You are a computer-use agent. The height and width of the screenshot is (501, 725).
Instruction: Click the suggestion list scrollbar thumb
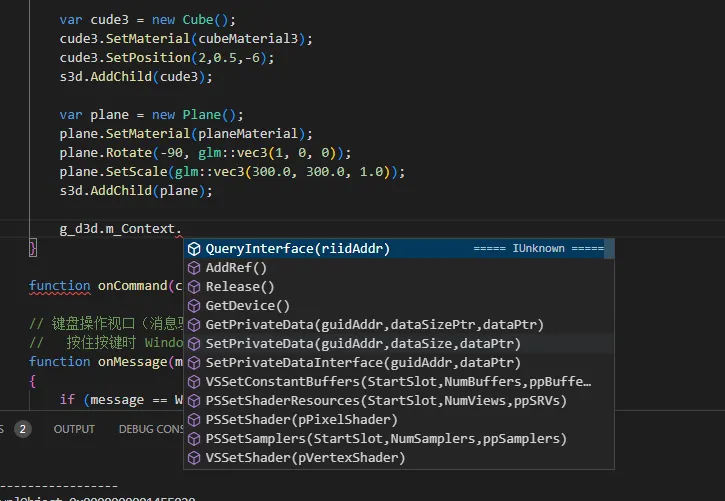pos(609,249)
